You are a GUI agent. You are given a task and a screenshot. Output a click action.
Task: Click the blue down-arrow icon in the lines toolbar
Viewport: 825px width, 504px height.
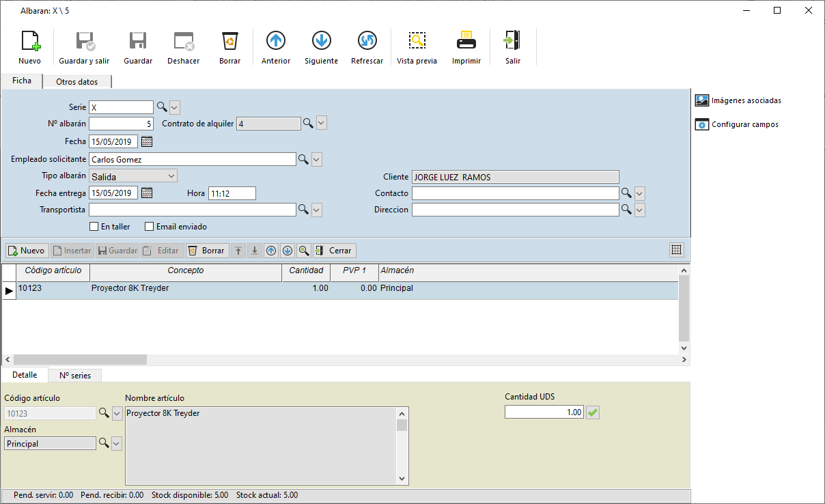pos(288,251)
